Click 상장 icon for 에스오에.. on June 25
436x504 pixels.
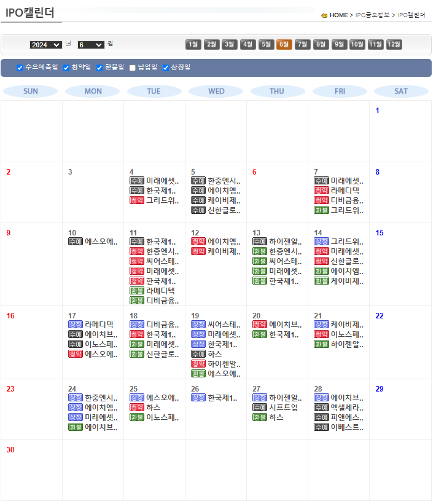(x=137, y=398)
